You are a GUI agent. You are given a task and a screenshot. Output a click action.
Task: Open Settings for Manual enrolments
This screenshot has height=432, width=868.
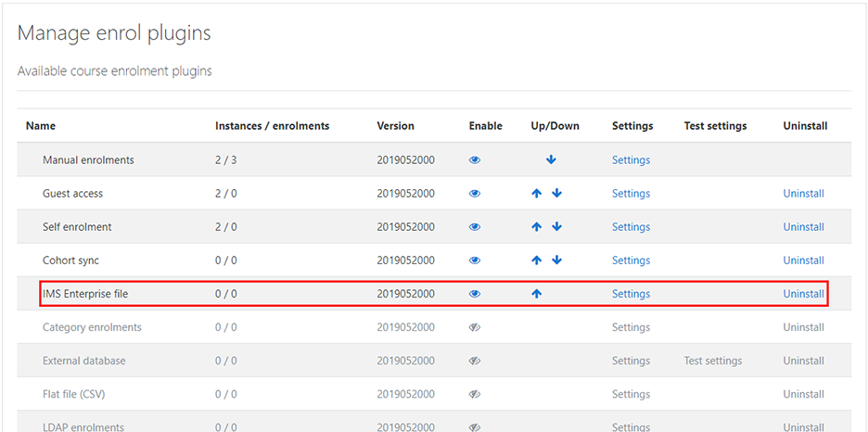point(631,160)
